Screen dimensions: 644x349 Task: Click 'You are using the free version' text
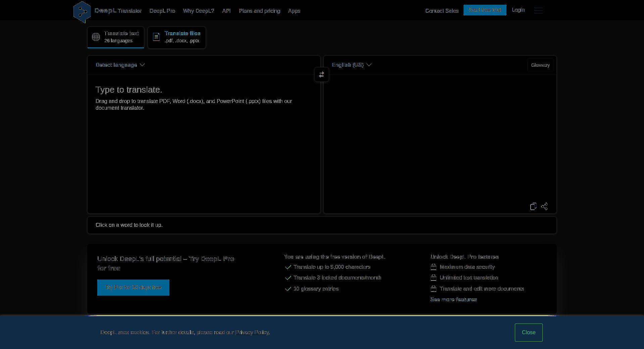point(334,257)
